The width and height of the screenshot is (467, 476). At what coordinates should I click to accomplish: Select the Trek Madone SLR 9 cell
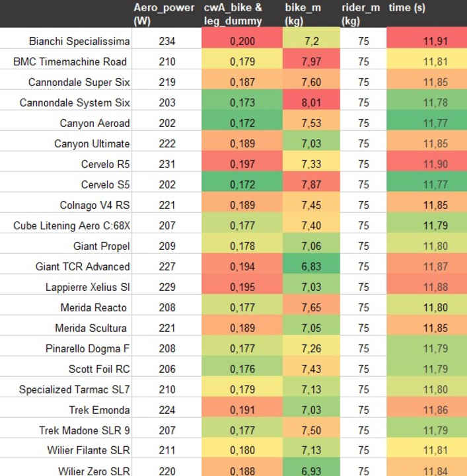click(x=85, y=430)
